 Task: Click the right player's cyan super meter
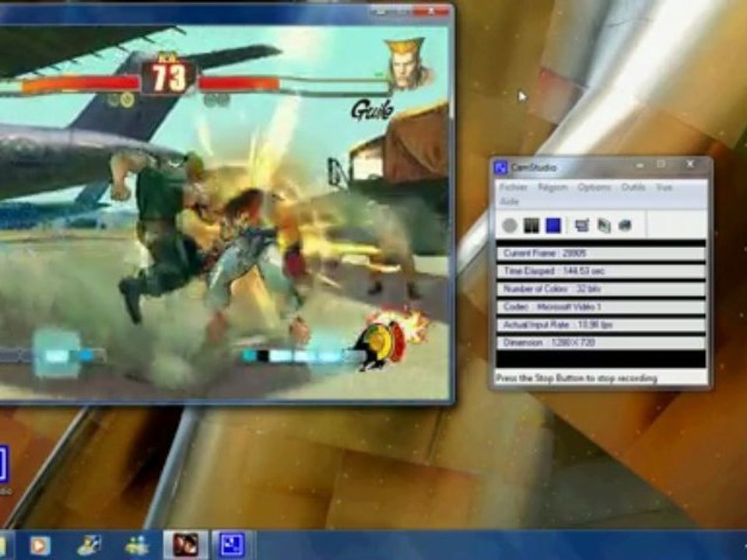click(303, 355)
